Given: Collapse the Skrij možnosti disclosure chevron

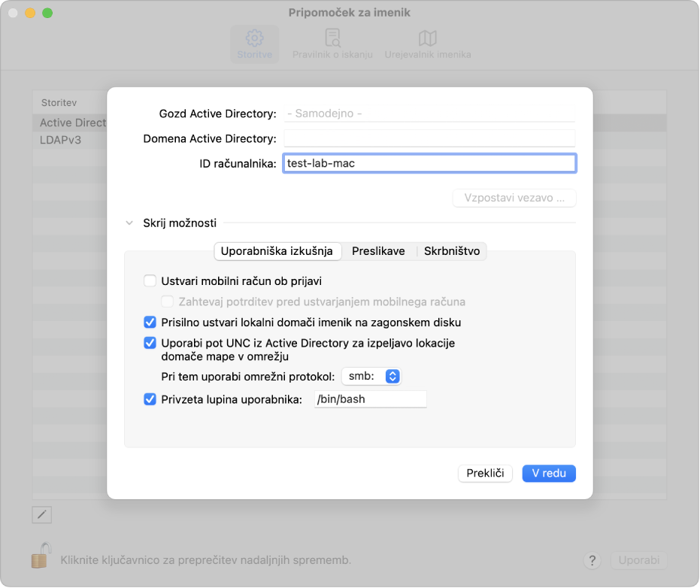Looking at the screenshot, I should click(129, 223).
